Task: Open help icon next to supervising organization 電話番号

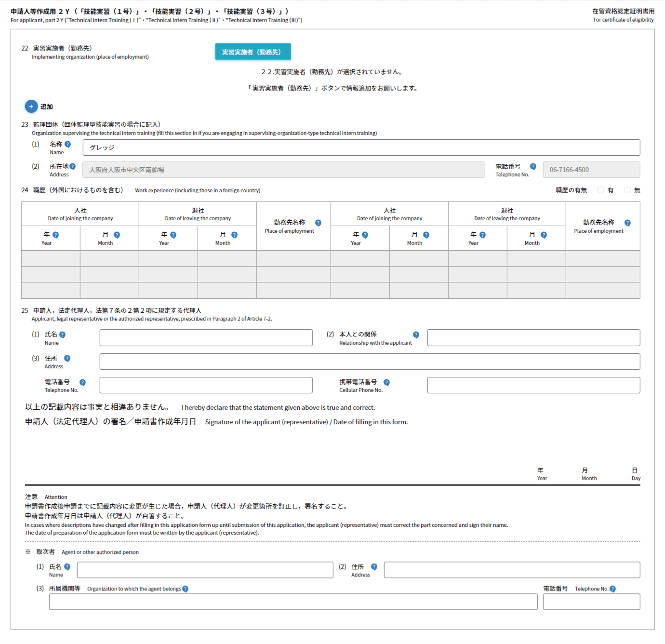Action: 533,166
